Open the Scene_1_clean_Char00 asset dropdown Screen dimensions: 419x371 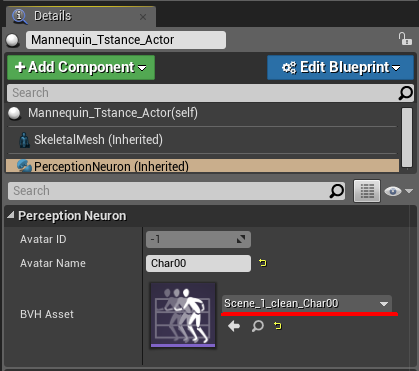coord(307,303)
